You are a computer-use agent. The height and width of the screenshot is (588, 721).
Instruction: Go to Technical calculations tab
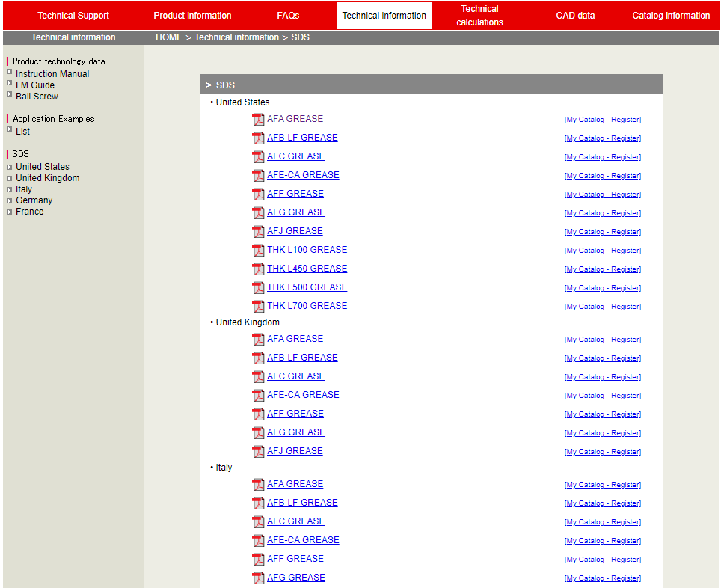[x=479, y=16]
